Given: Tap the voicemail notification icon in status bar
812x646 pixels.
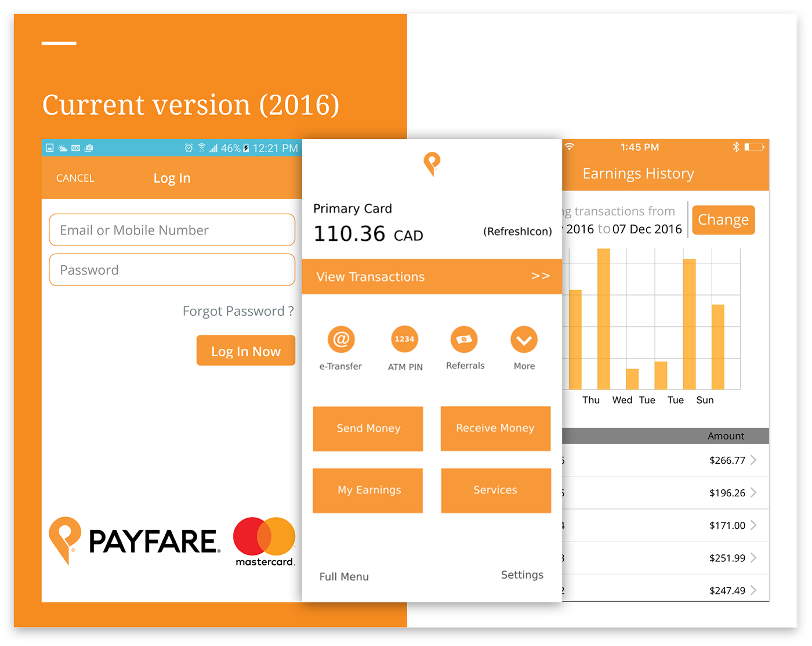Looking at the screenshot, I should click(x=75, y=148).
